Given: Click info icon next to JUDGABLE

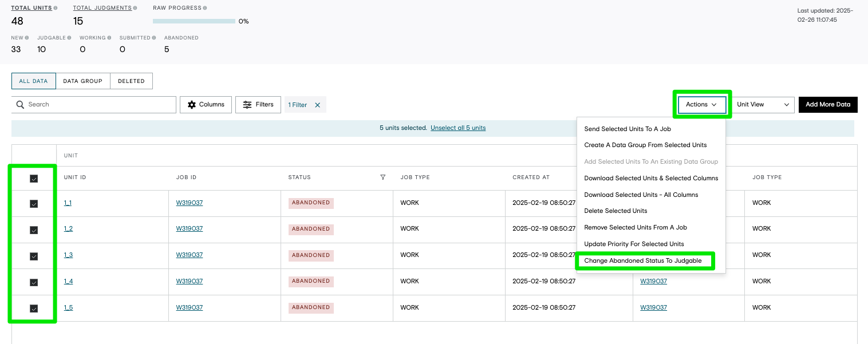Looking at the screenshot, I should click(x=69, y=38).
